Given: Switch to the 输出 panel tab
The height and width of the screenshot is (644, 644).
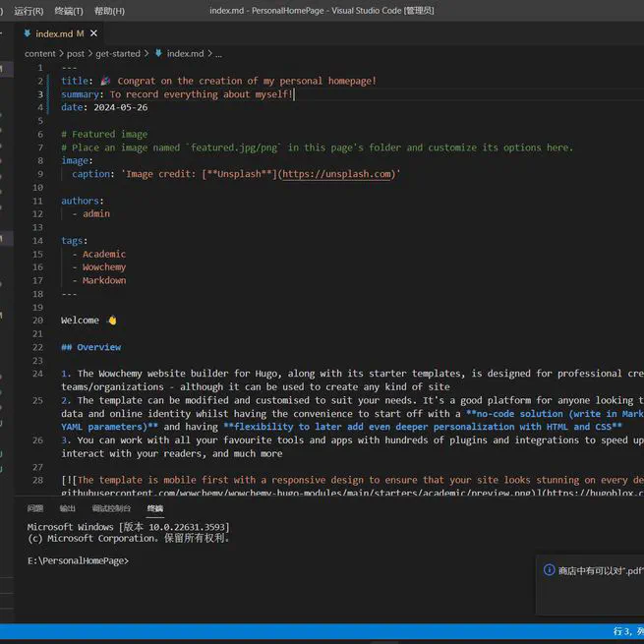Looking at the screenshot, I should click(67, 508).
